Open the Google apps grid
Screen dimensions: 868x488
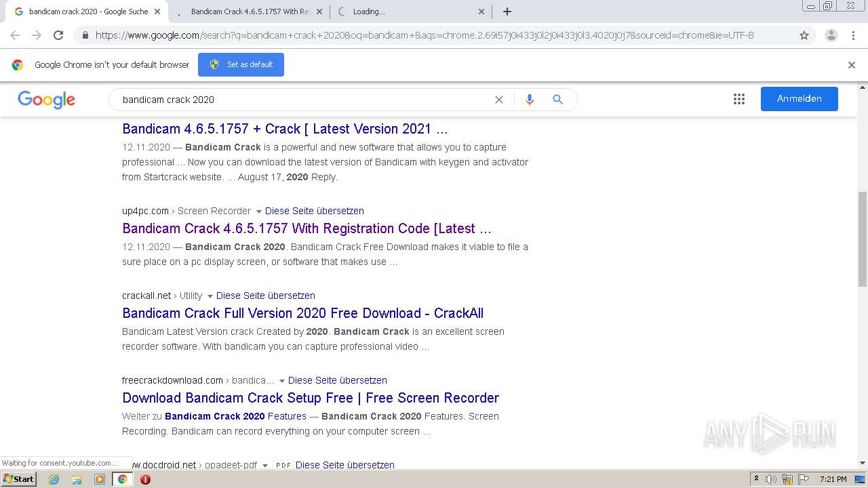coord(739,99)
